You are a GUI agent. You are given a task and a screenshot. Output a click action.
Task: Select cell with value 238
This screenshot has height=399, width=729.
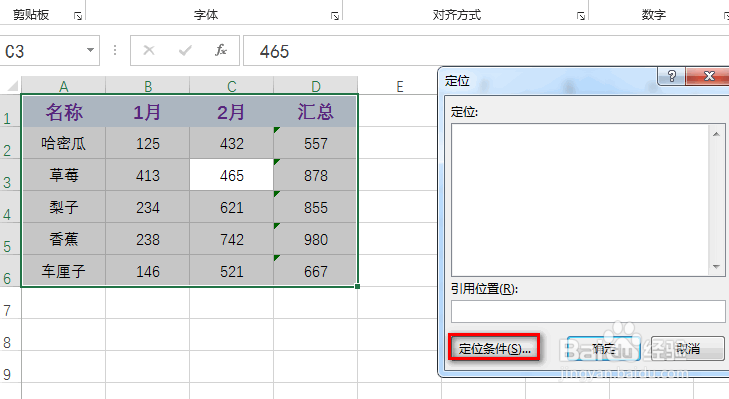[x=148, y=239]
